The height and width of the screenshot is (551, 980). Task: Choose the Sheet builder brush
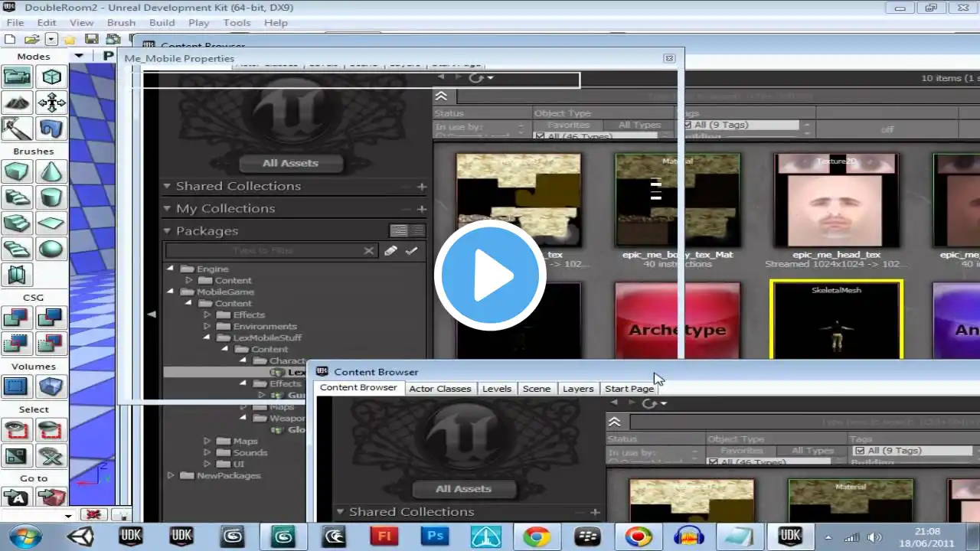pos(51,223)
